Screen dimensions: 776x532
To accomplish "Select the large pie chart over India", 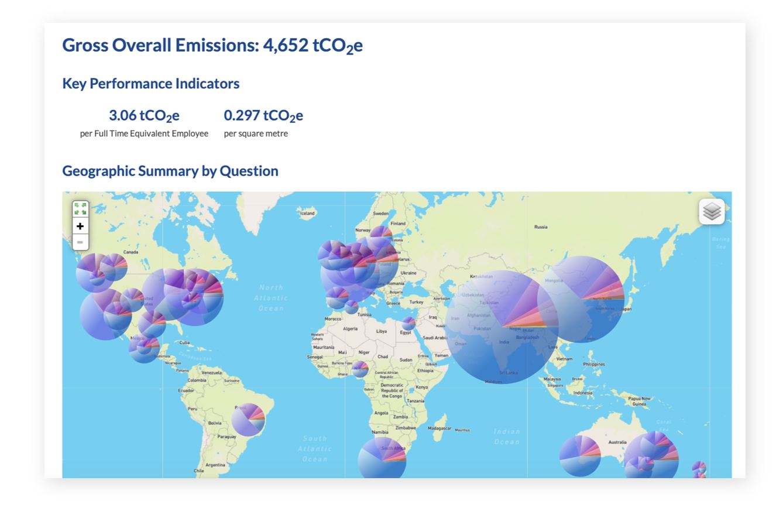I will (x=502, y=327).
